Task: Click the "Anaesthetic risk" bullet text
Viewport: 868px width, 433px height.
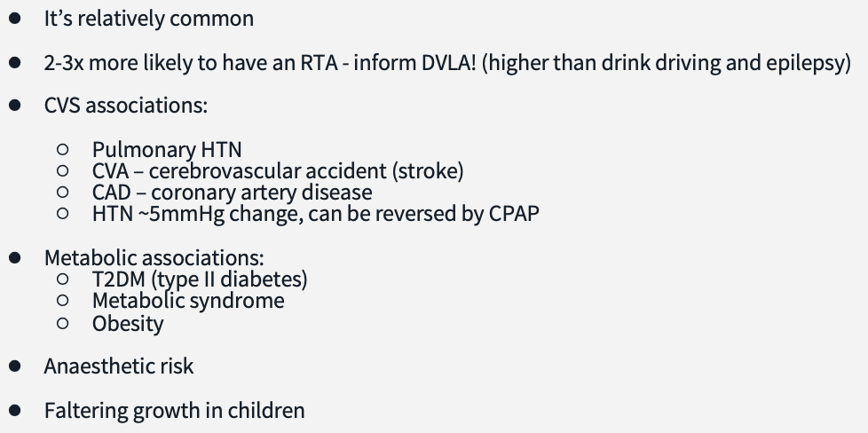Action: tap(119, 366)
